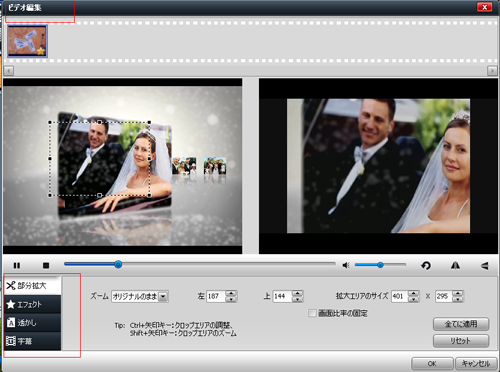Click the リセット button

461,341
